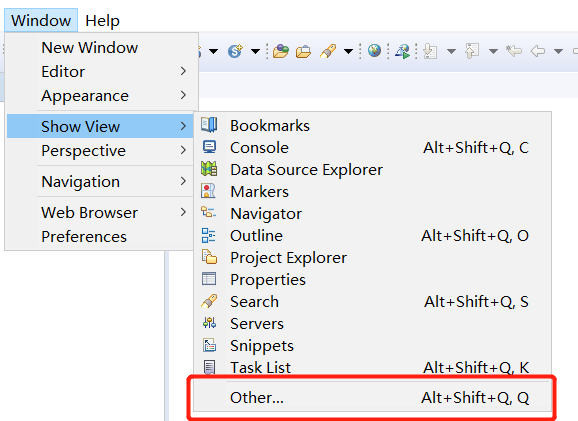Expand the Perspective submenu
The image size is (578, 421).
pyautogui.click(x=100, y=150)
